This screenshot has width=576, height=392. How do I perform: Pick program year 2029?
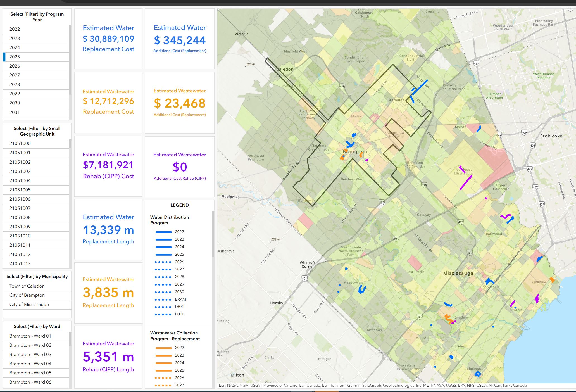click(x=36, y=94)
